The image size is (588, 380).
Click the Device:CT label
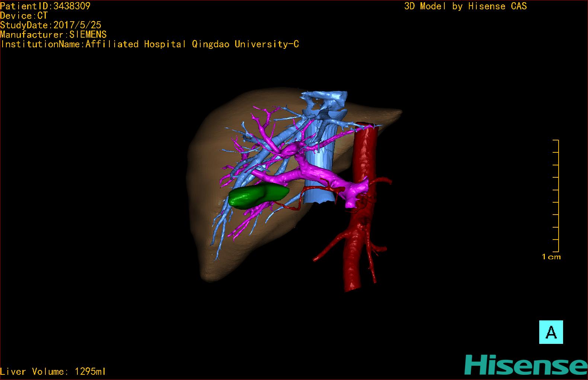(24, 16)
